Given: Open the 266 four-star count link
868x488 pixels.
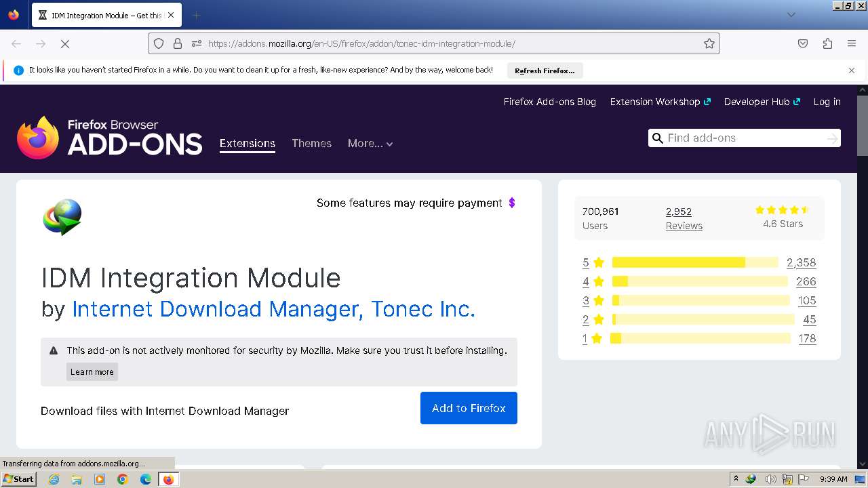Looking at the screenshot, I should (x=806, y=281).
